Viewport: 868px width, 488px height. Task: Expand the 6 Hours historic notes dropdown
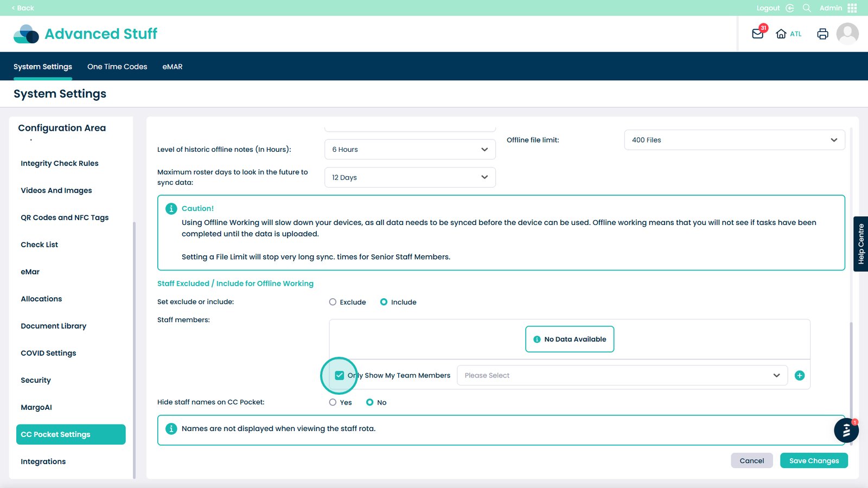[x=410, y=150]
